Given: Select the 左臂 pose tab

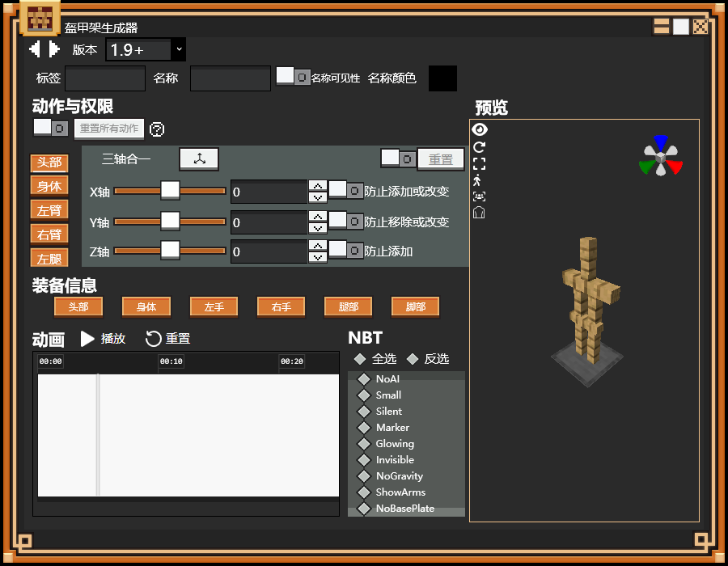Looking at the screenshot, I should tap(49, 210).
